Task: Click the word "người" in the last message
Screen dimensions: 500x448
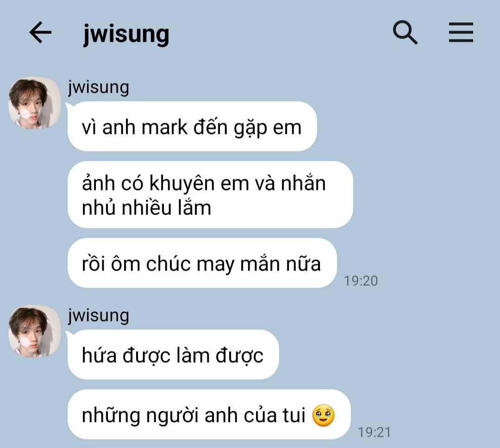Action: 173,416
